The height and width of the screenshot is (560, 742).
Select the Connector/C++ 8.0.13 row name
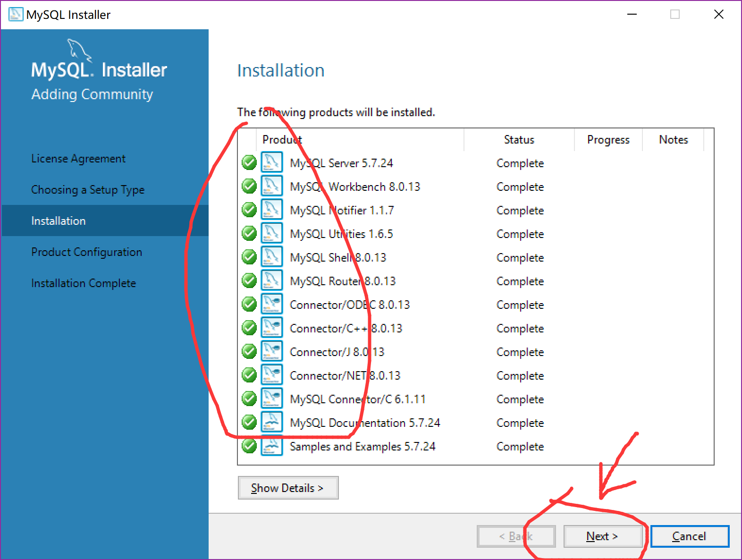pyautogui.click(x=346, y=329)
